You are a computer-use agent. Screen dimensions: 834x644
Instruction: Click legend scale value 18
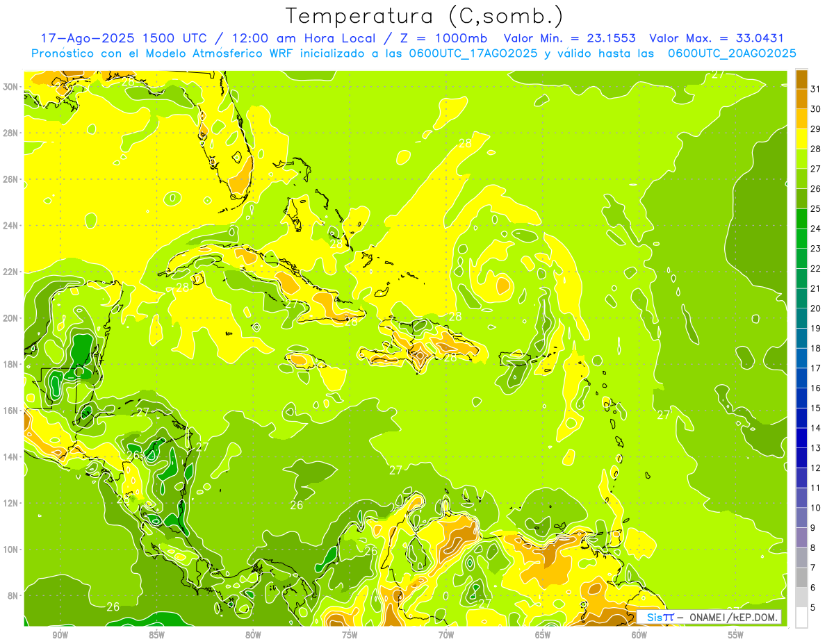coord(816,348)
